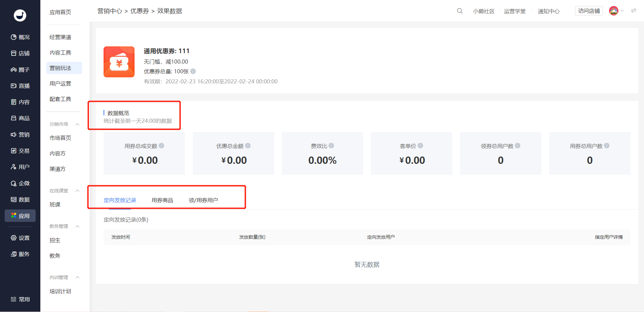
Task: Open the user avatar menu
Action: click(x=614, y=11)
